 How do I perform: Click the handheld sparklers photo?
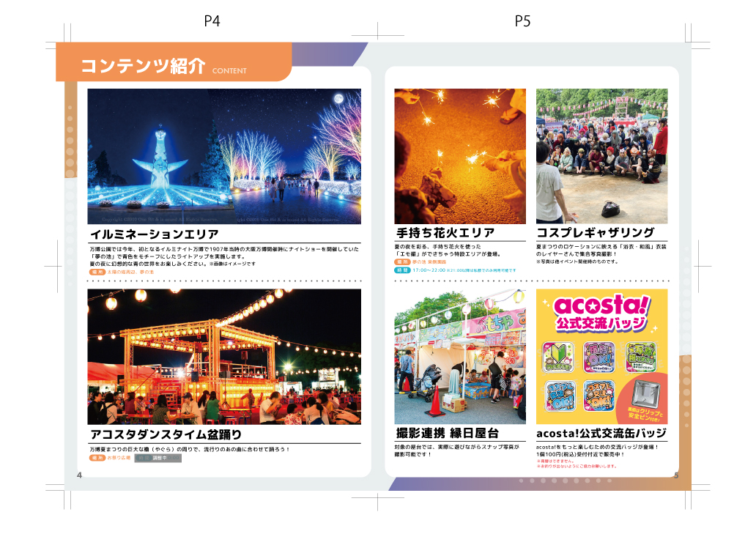460,156
